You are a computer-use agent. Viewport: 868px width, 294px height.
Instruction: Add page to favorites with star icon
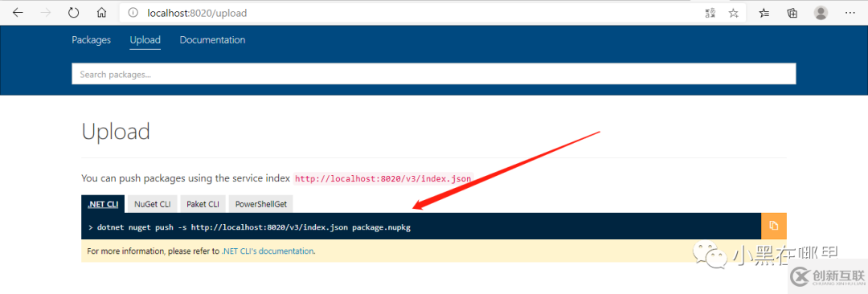pos(734,14)
